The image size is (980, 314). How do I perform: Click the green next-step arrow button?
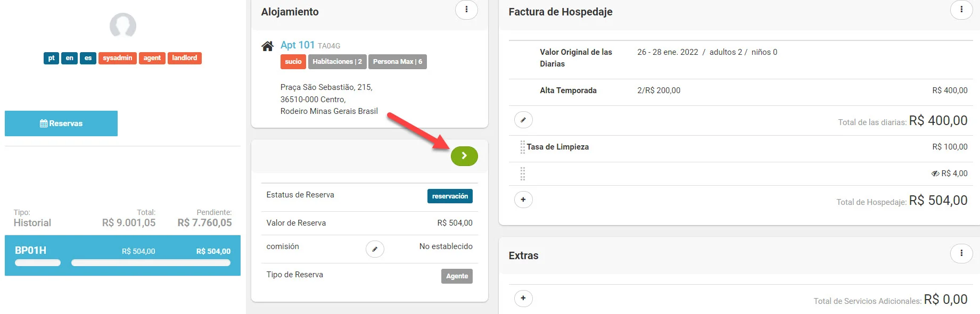464,156
